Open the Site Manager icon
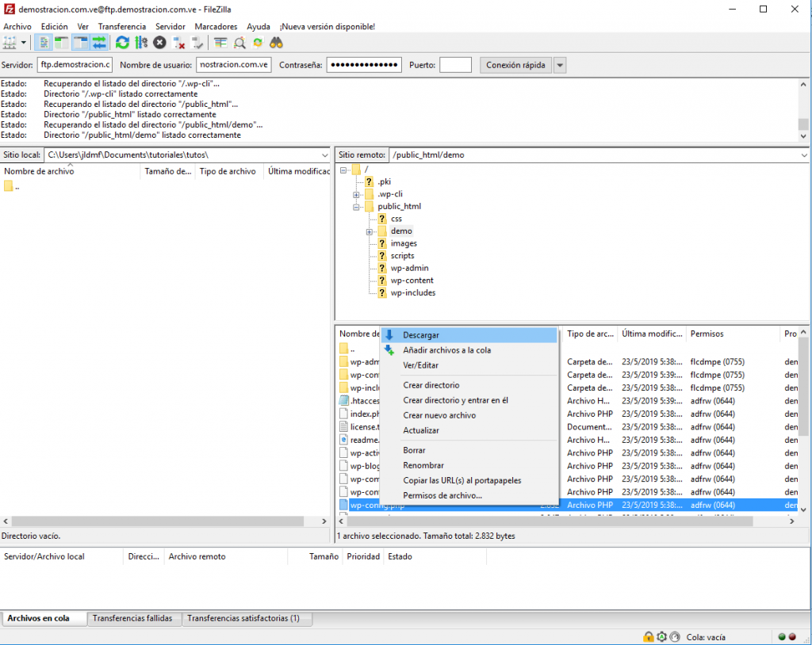The width and height of the screenshot is (812, 645). (x=10, y=43)
